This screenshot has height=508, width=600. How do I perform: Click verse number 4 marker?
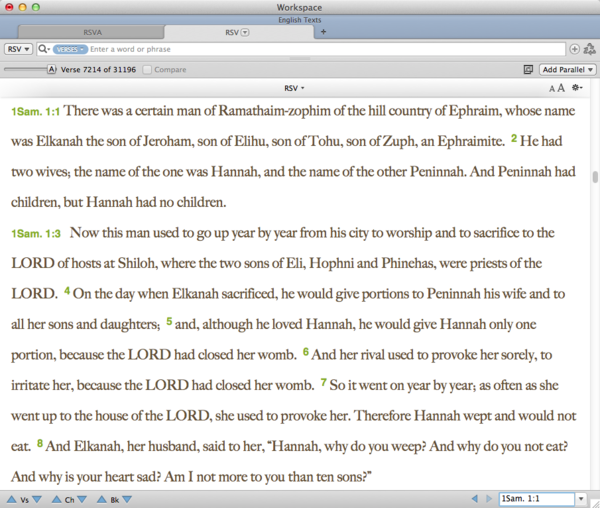[67, 291]
